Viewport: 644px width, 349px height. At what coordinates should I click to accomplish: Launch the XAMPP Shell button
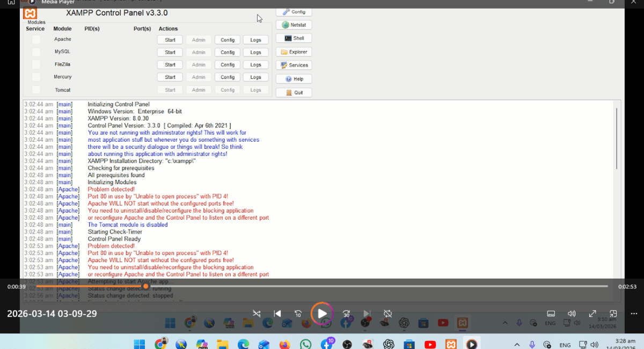click(294, 38)
